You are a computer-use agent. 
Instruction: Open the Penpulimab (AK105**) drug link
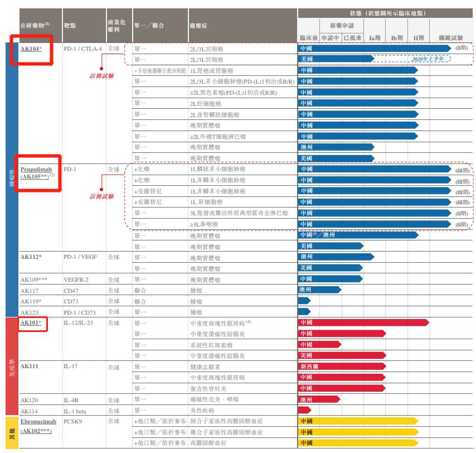(x=37, y=173)
